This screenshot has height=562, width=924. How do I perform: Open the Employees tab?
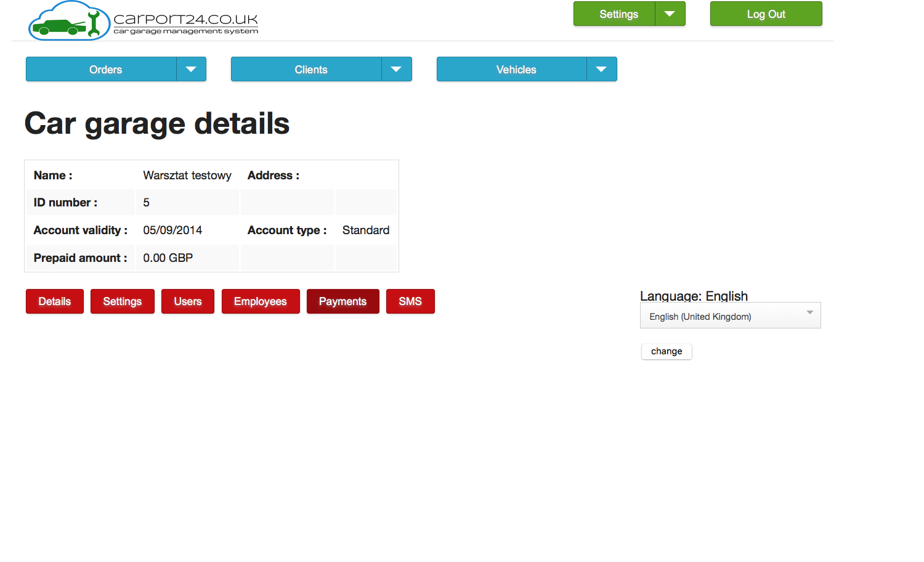(x=260, y=301)
